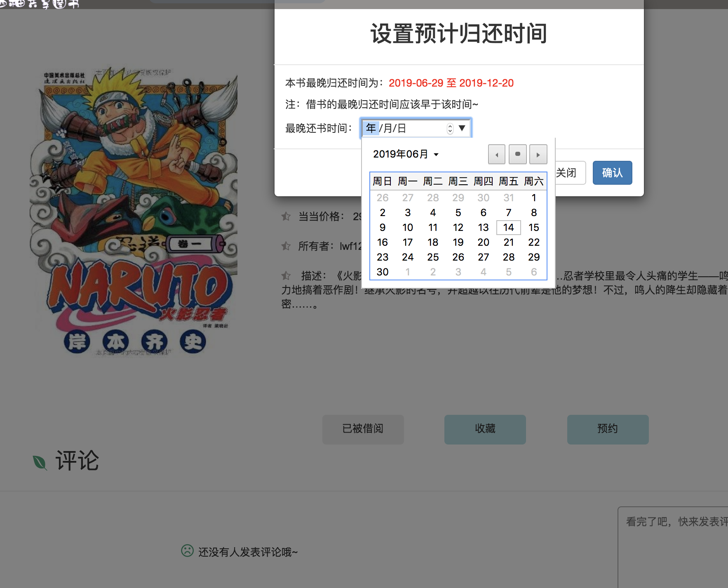
Task: Click the site logo at top left
Action: pos(40,4)
